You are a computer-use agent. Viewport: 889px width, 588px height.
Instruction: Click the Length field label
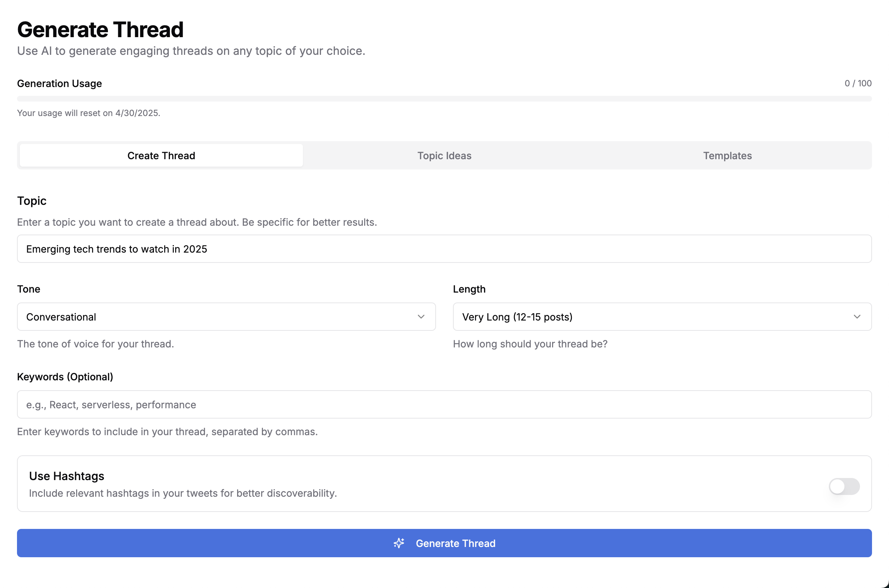469,289
